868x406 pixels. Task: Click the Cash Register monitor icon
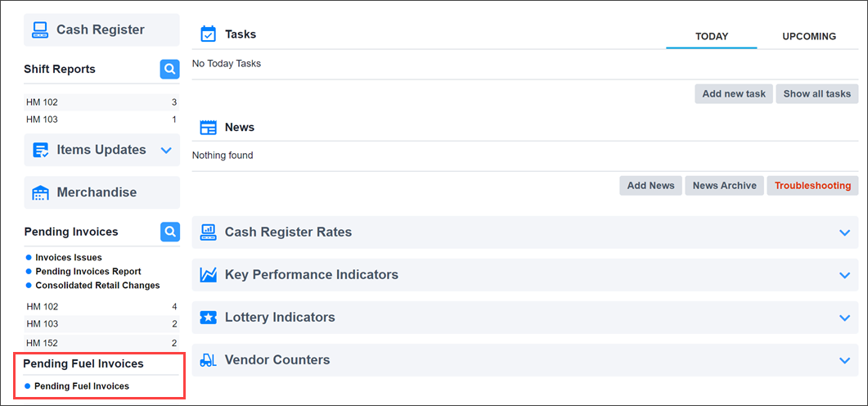coord(40,30)
